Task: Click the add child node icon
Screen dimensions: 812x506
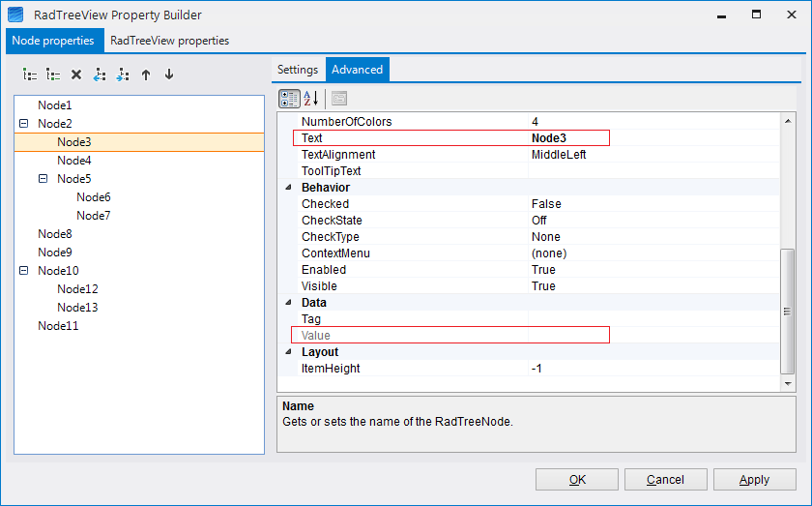Action: coord(53,74)
